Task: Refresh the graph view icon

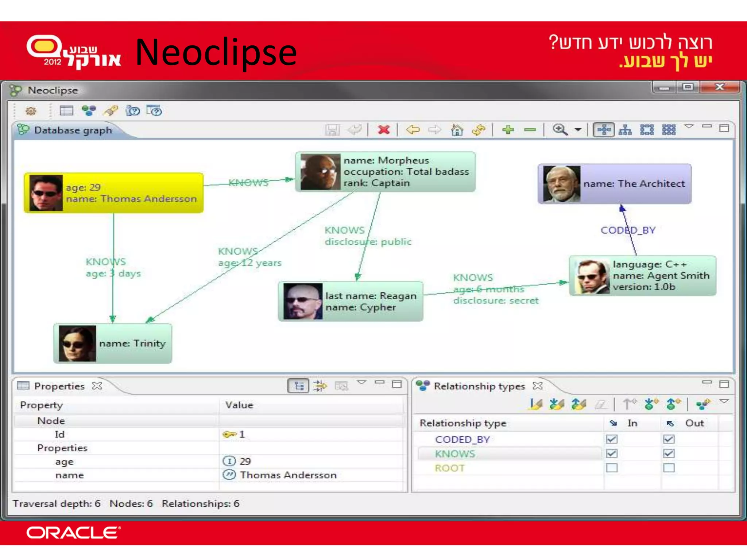Action: click(479, 129)
